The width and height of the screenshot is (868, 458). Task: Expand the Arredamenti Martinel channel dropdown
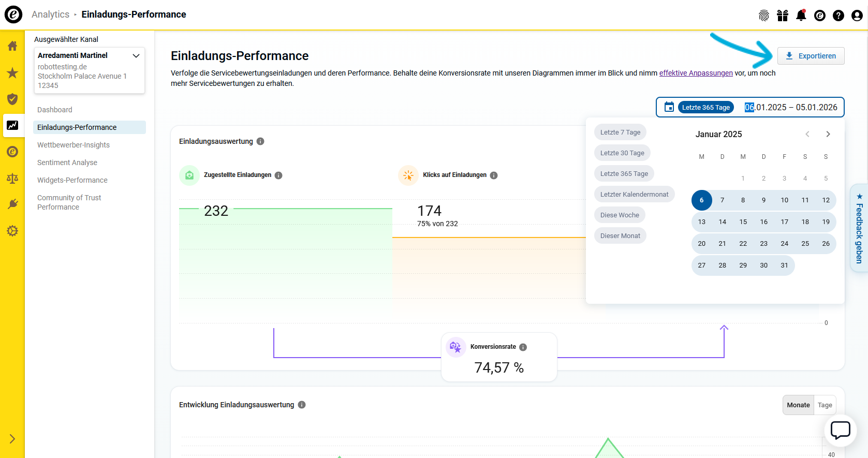[x=136, y=55]
